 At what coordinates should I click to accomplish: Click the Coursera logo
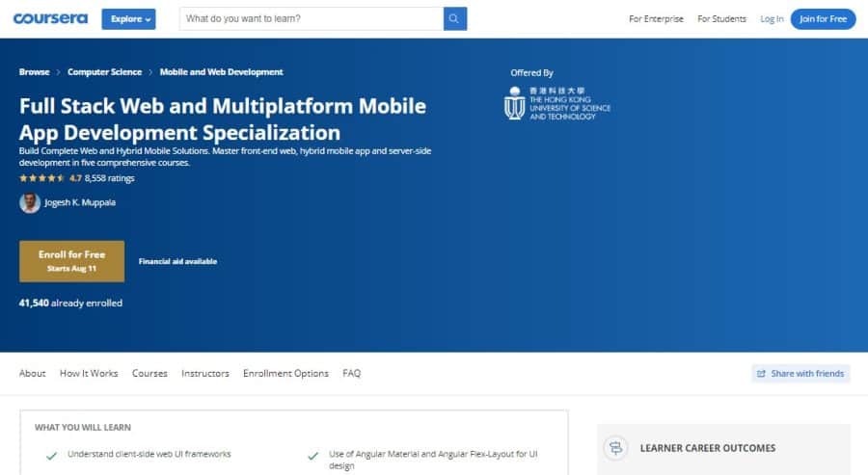point(50,19)
